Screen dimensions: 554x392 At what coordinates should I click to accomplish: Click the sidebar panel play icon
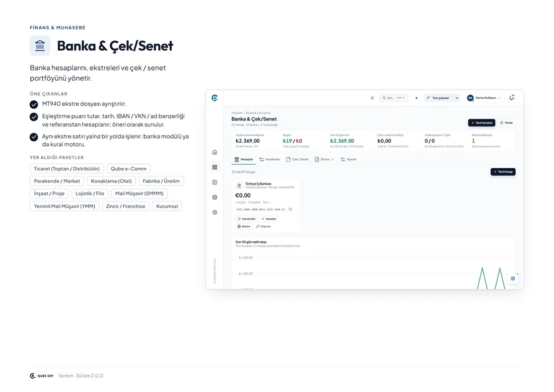[x=215, y=182]
